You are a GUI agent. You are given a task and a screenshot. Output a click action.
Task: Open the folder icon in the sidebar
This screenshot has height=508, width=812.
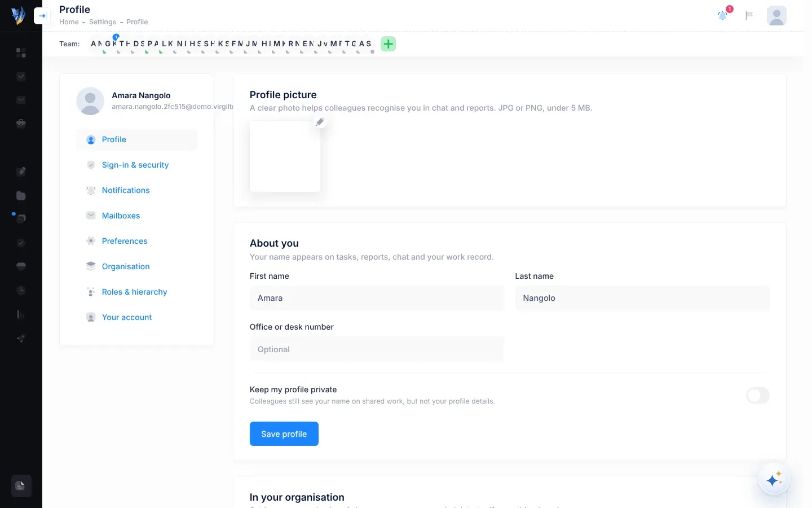[21, 195]
